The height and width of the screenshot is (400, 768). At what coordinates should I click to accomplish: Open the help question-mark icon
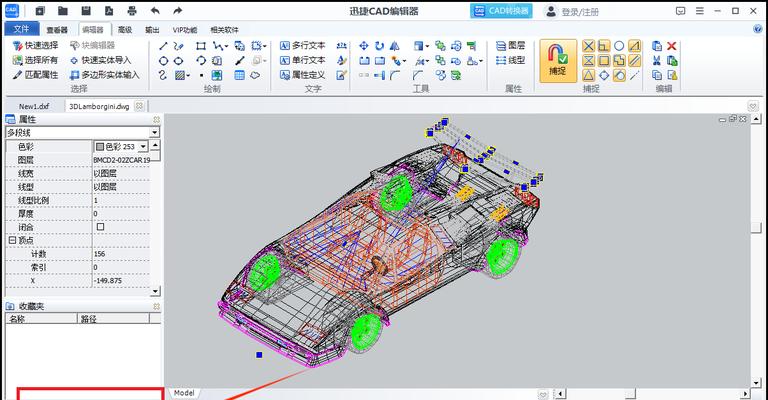click(x=758, y=29)
